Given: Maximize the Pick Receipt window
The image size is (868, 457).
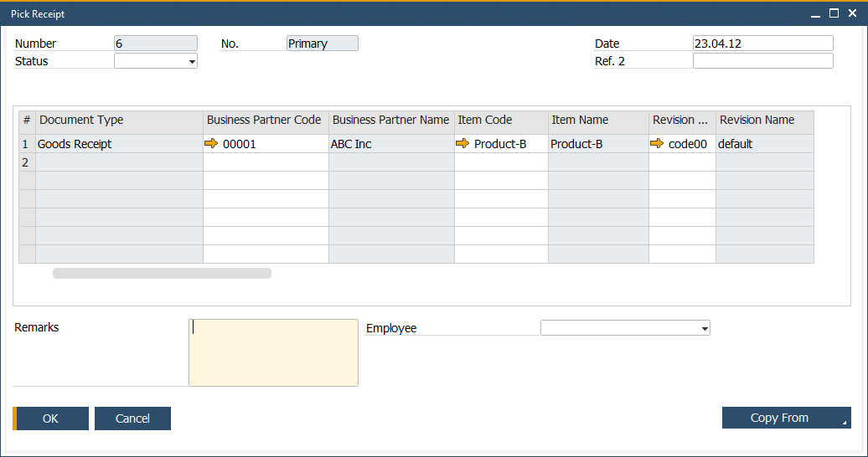Looking at the screenshot, I should pos(834,13).
